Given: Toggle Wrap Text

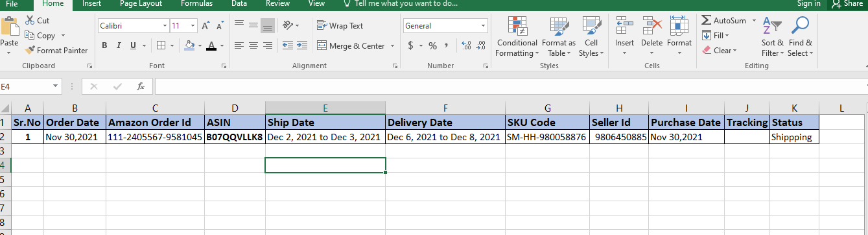Looking at the screenshot, I should tap(340, 26).
